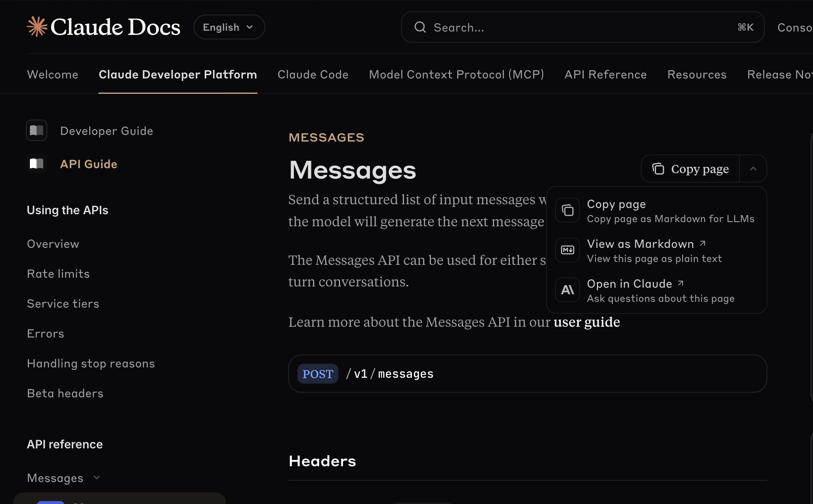This screenshot has width=813, height=504.
Task: Open the English language dropdown
Action: tap(229, 27)
